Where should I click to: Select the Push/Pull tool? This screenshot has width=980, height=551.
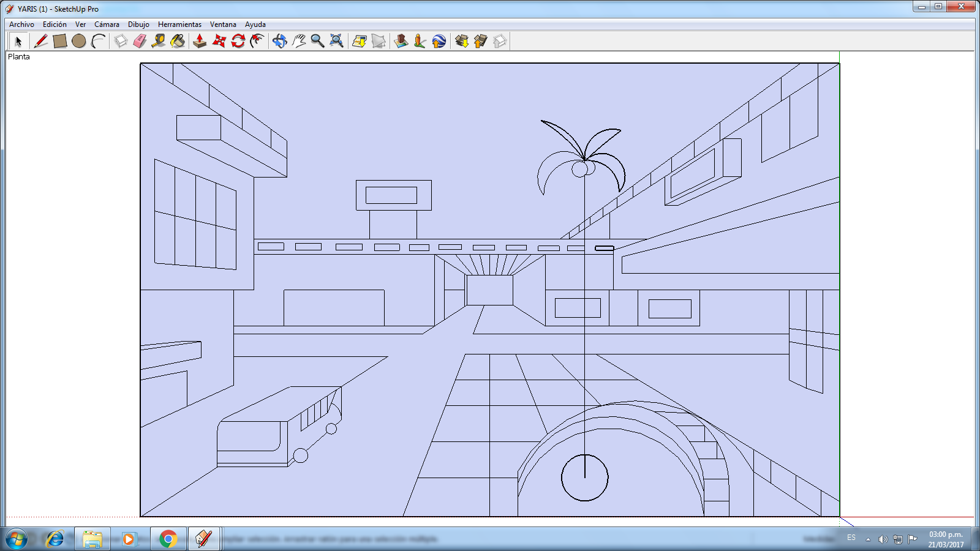pos(200,41)
